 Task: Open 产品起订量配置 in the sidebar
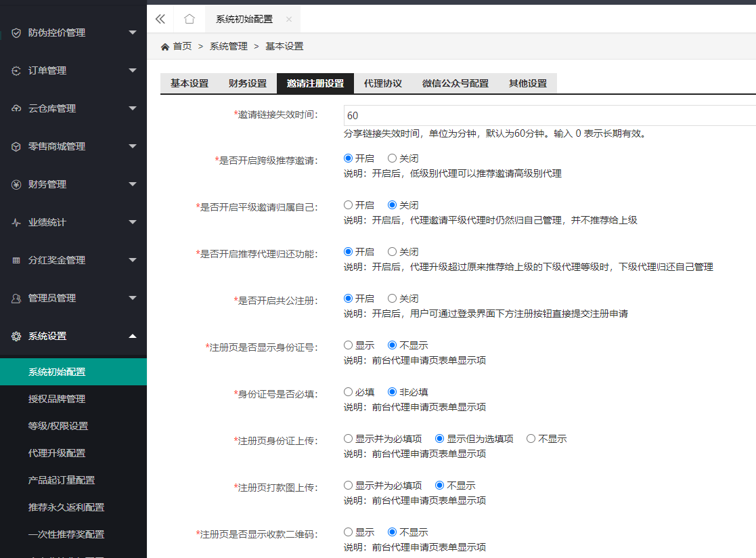point(73,480)
